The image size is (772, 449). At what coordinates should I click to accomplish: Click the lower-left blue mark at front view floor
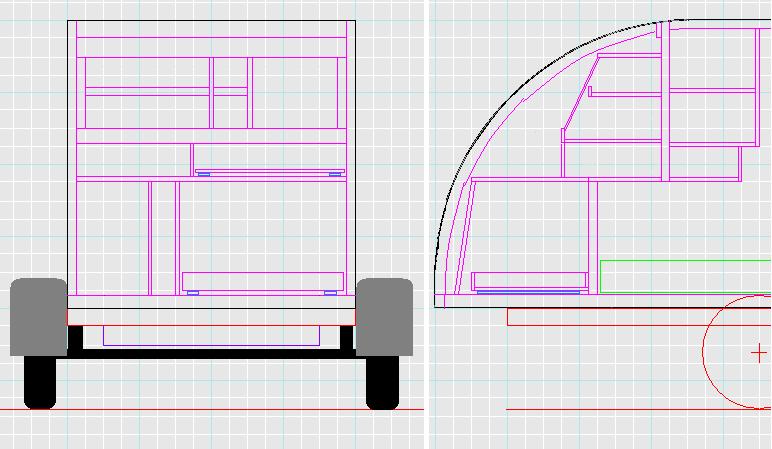point(193,293)
